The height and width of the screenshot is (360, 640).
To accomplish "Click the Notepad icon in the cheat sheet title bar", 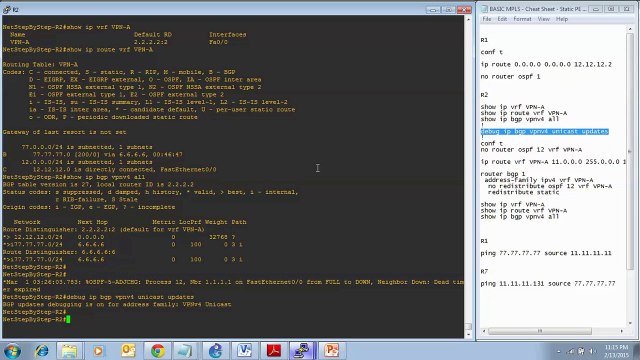I will pyautogui.click(x=484, y=9).
